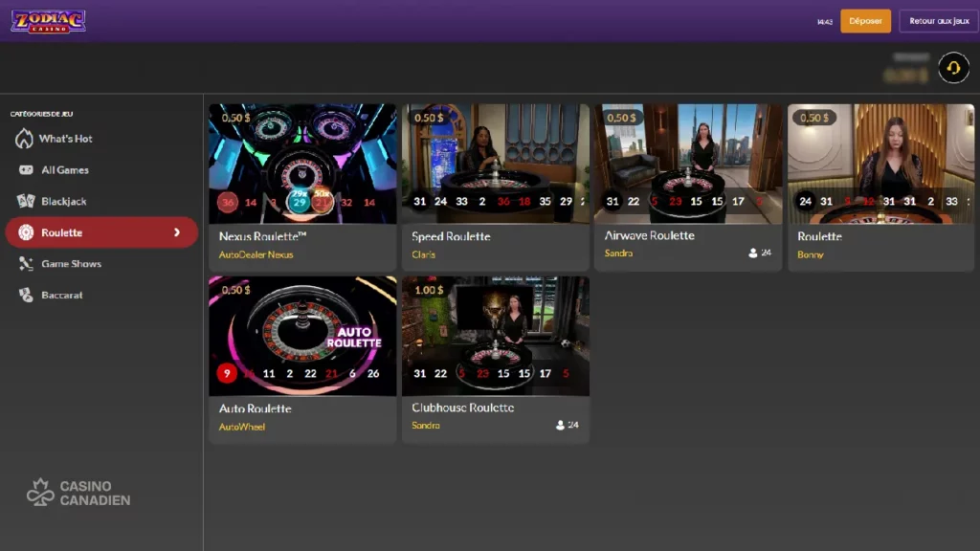Click the Casino Canadien logo
This screenshot has width=980, height=551.
coord(78,493)
